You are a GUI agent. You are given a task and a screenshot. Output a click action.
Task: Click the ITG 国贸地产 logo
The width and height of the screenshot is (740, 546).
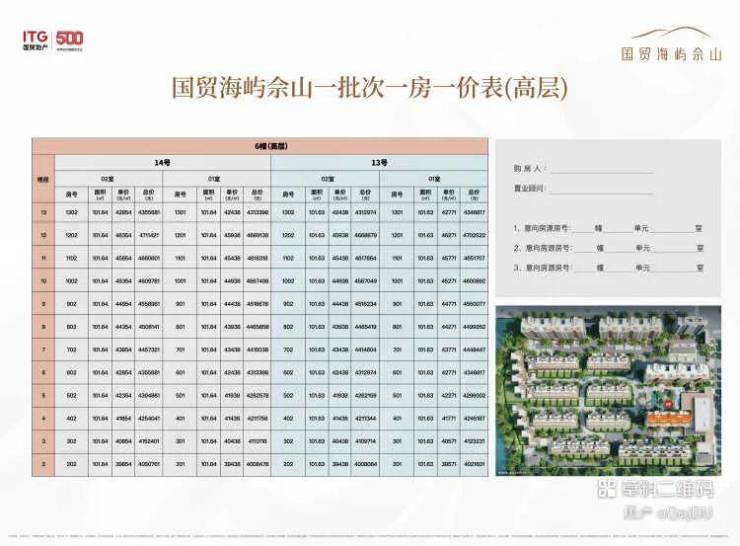(x=35, y=40)
